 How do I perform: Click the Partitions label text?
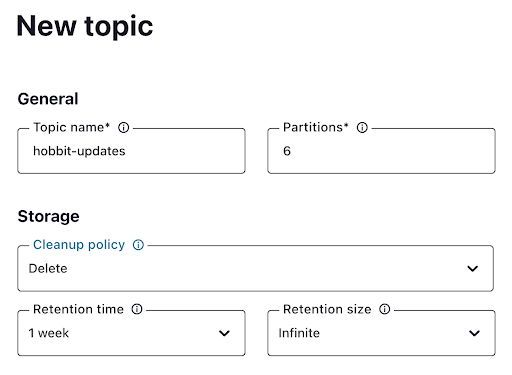point(315,128)
